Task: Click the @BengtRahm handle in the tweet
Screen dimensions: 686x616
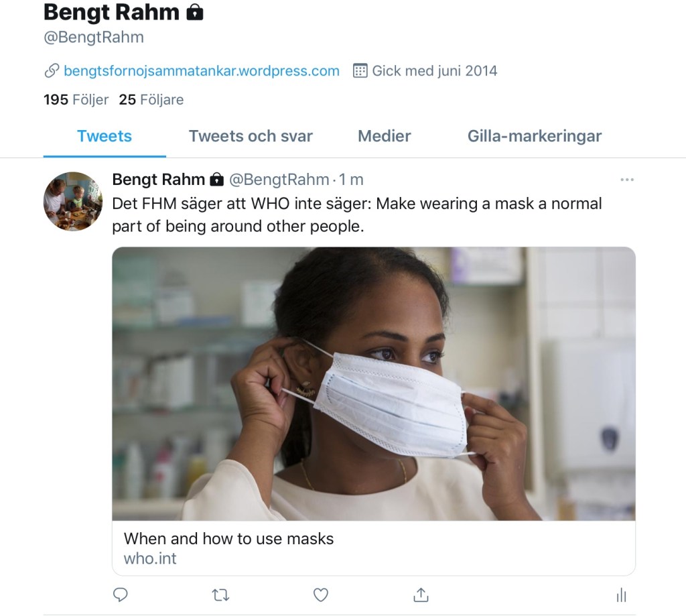Action: click(279, 180)
